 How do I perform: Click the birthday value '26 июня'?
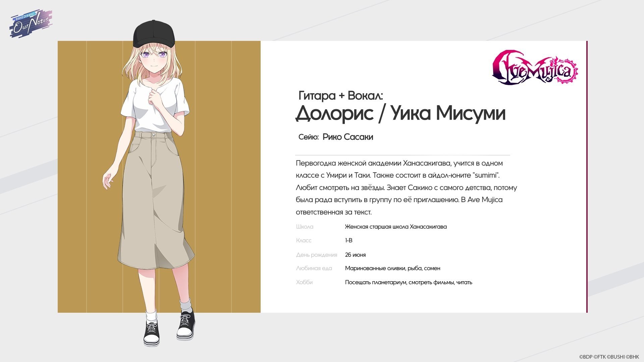(x=355, y=255)
